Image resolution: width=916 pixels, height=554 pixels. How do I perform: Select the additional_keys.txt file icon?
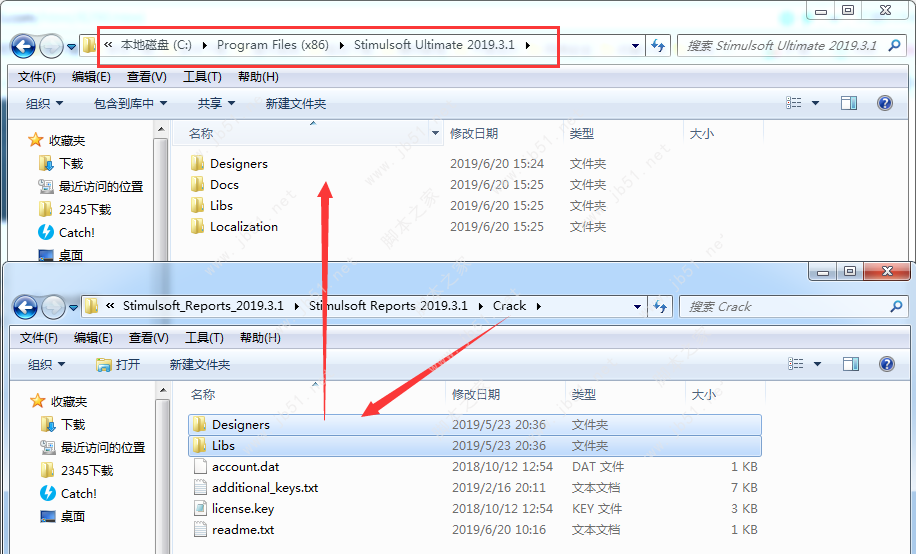[200, 487]
